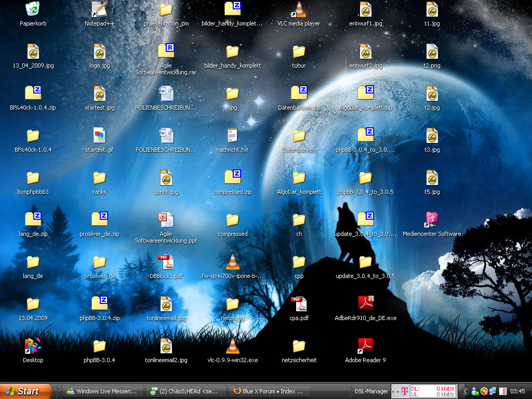The image size is (532, 399).
Task: Open VLC media player shortcut
Action: 299,9
